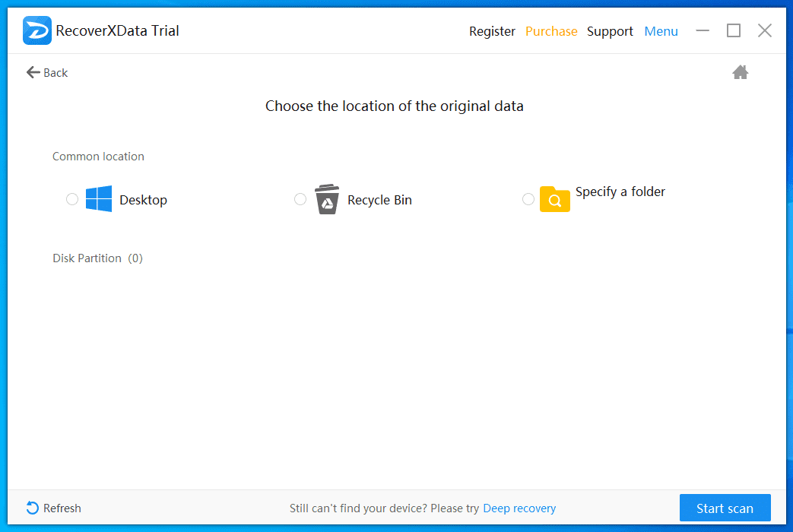
Task: Choose the Specify a folder radio option
Action: click(528, 199)
